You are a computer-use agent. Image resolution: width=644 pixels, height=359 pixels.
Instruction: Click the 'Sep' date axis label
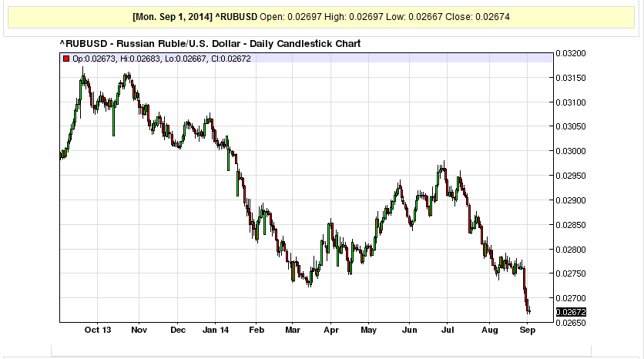pyautogui.click(x=528, y=330)
